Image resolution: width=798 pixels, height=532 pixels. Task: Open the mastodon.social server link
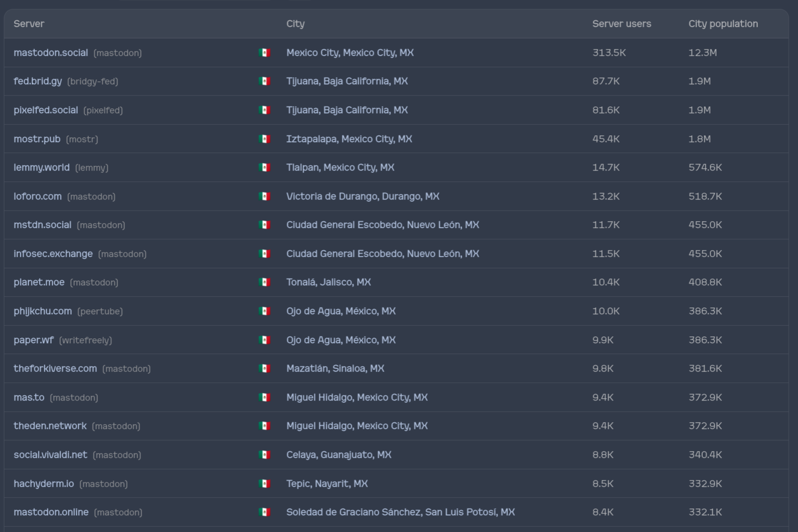(51, 52)
